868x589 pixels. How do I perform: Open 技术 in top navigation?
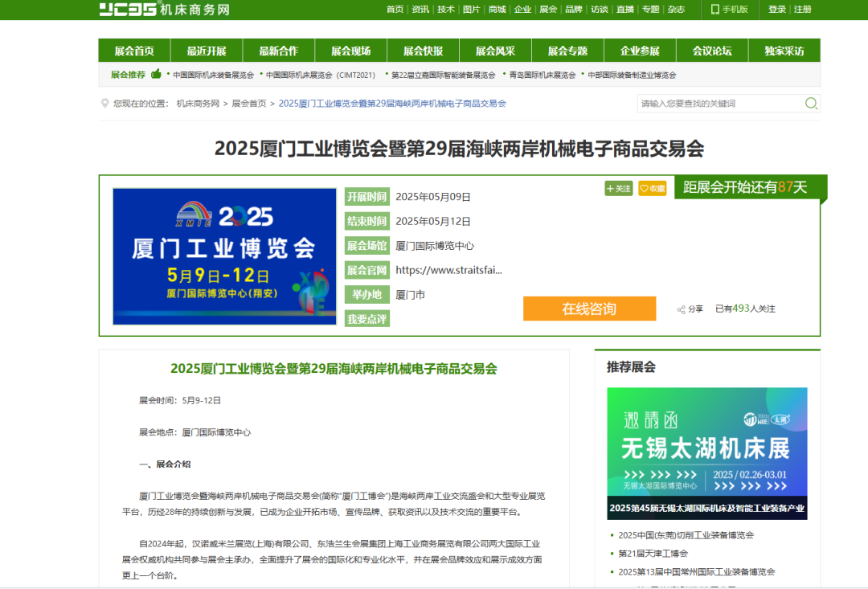pos(445,10)
